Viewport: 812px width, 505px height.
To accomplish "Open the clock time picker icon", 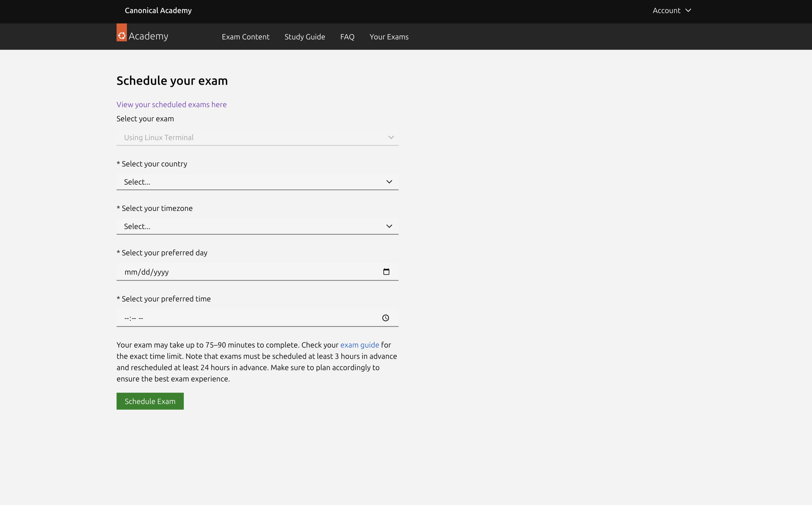I will click(385, 318).
